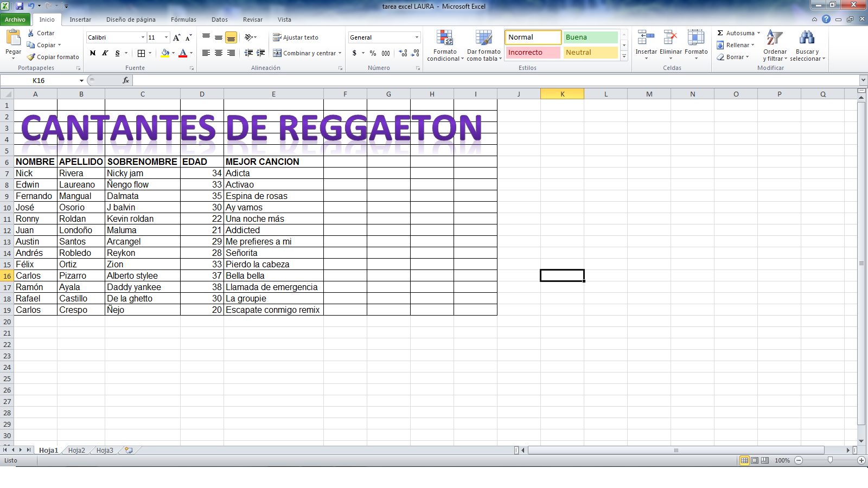Click the Insertar cells icon

point(646,38)
